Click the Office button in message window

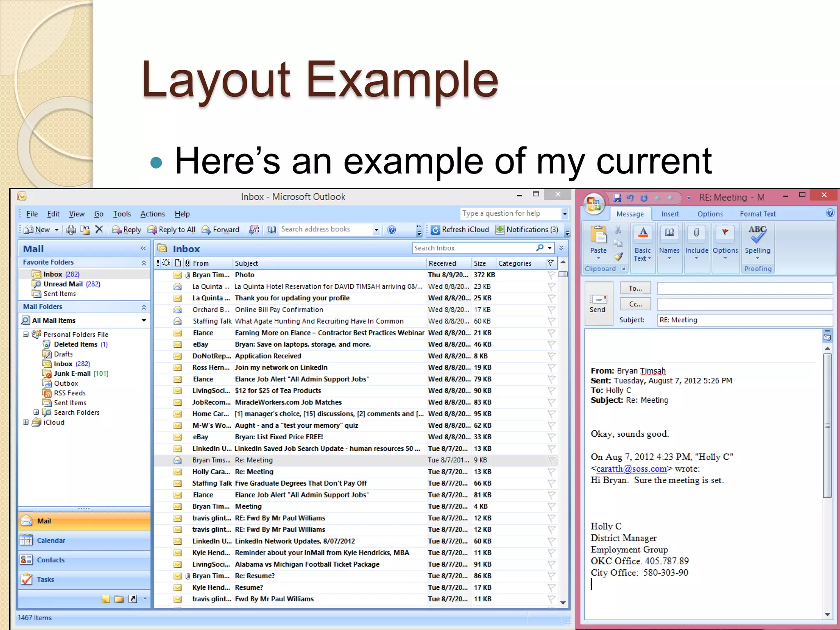[x=593, y=203]
